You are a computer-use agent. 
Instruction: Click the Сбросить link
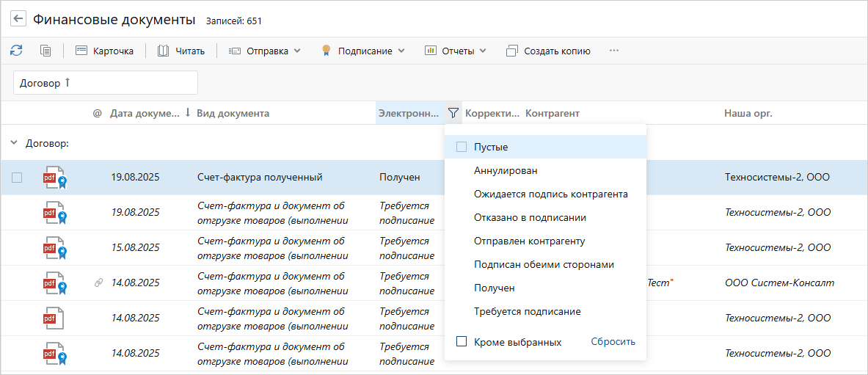pyautogui.click(x=613, y=341)
